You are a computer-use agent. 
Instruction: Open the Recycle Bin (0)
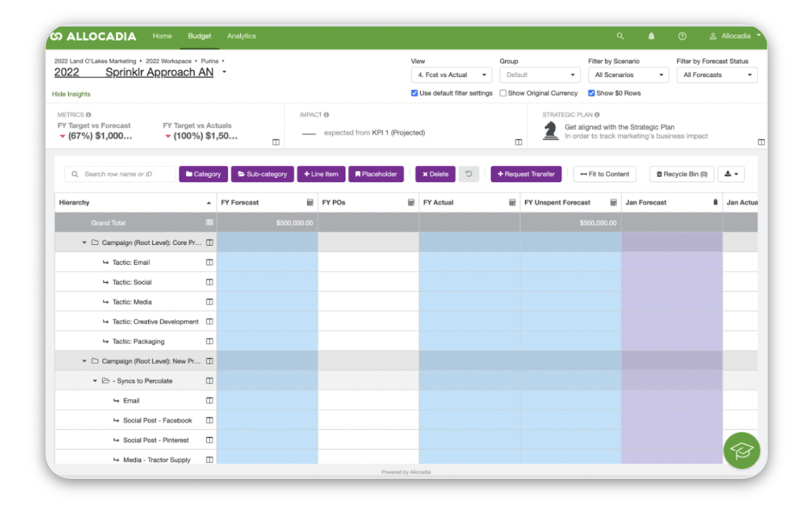pos(682,174)
